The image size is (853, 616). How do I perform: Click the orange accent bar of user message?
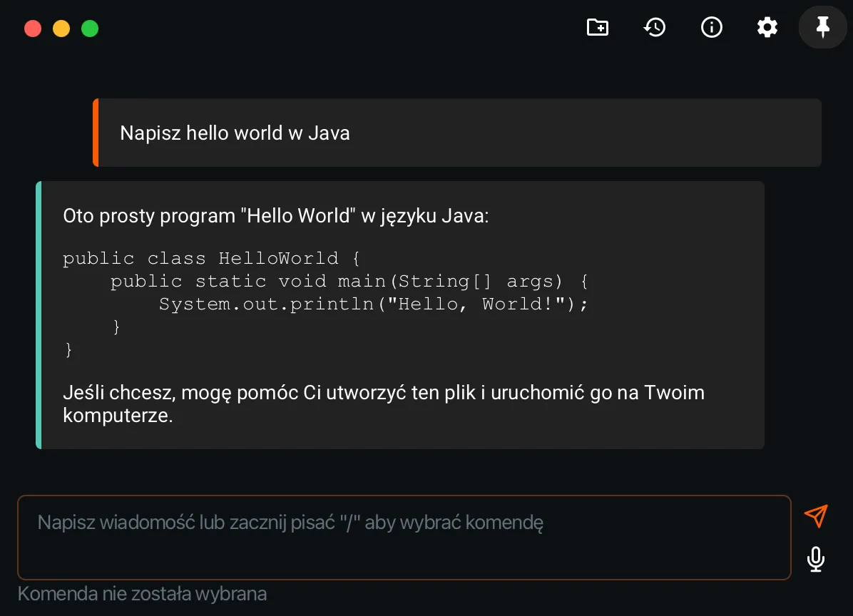(96, 133)
